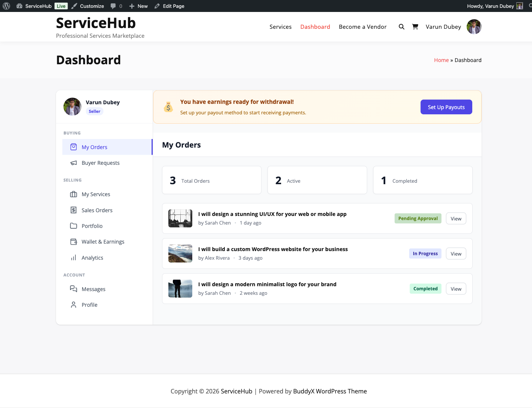532x408 pixels.
Task: Open the search magnifier icon
Action: click(x=401, y=27)
